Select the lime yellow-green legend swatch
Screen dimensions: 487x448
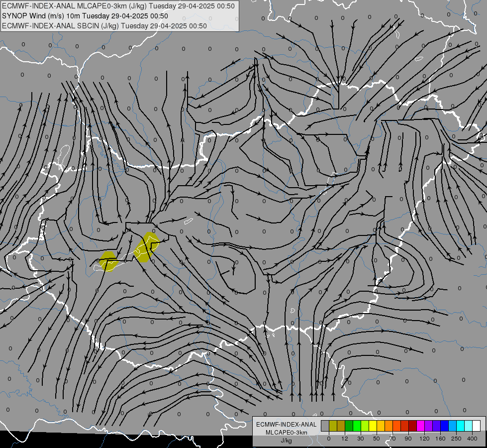tap(365, 426)
